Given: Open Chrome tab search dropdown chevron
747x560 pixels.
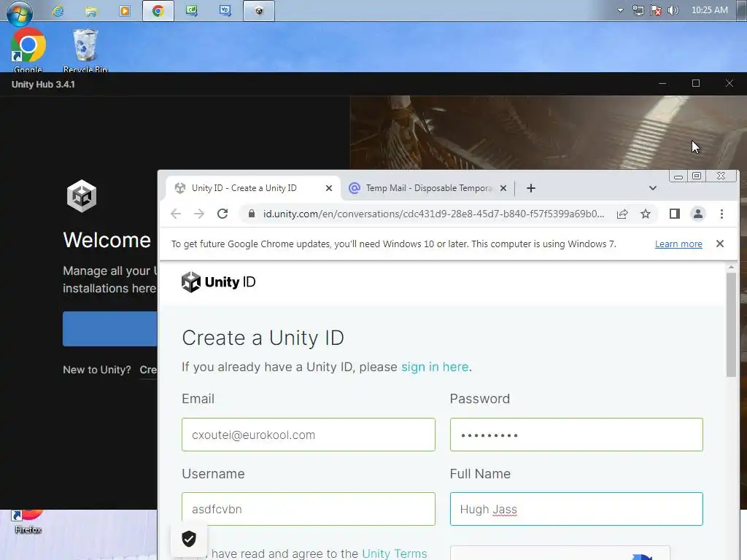Looking at the screenshot, I should [x=653, y=188].
